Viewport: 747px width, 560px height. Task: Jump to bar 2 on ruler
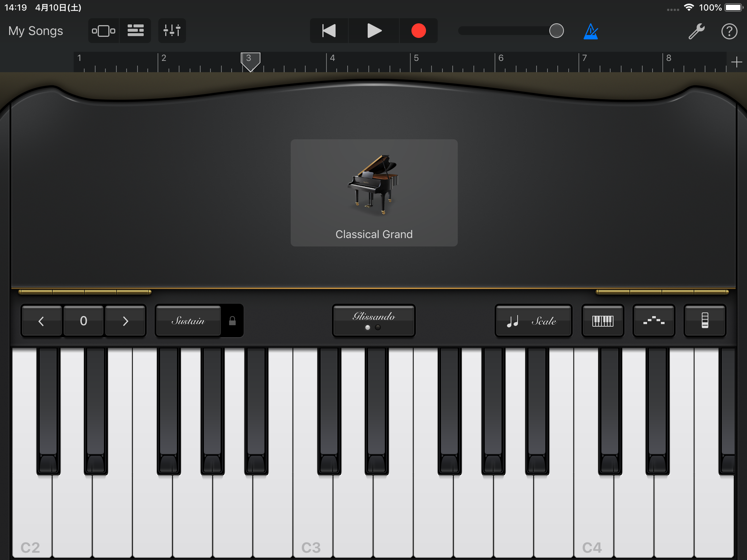(164, 58)
